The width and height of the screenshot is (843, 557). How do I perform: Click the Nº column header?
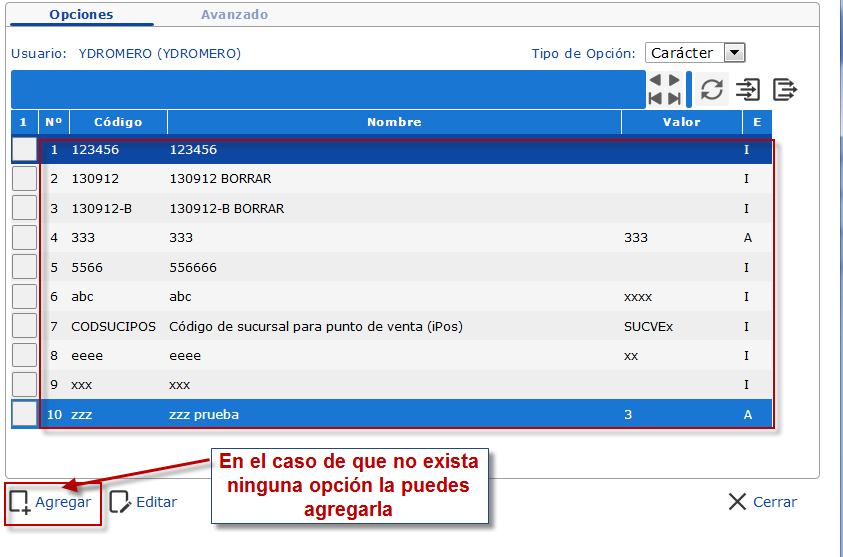pyautogui.click(x=54, y=122)
